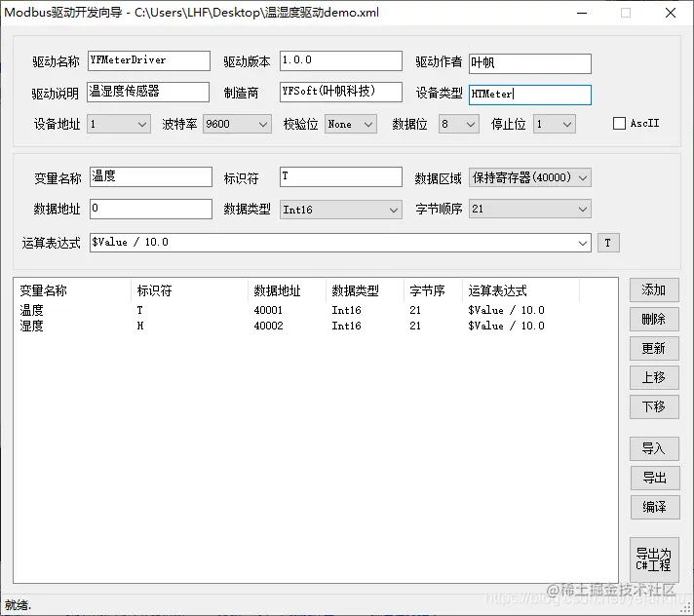This screenshot has width=694, height=616.
Task: Focus the 驱动版本 input field
Action: (341, 60)
